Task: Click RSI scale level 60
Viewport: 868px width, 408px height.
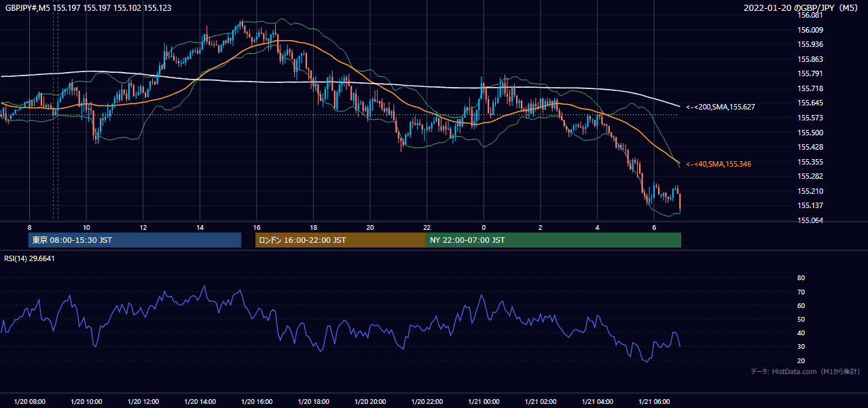Action: (801, 305)
